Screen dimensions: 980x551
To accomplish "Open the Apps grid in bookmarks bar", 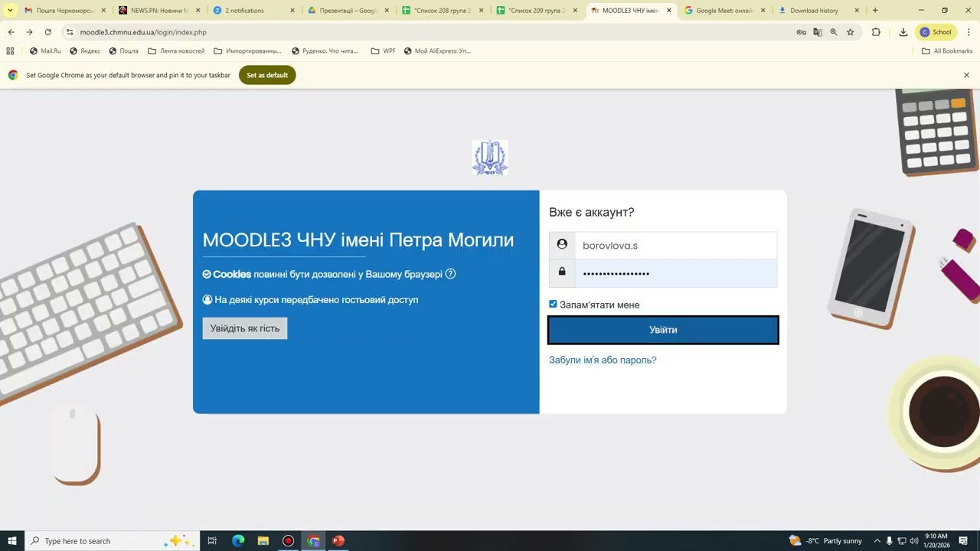I will [10, 51].
